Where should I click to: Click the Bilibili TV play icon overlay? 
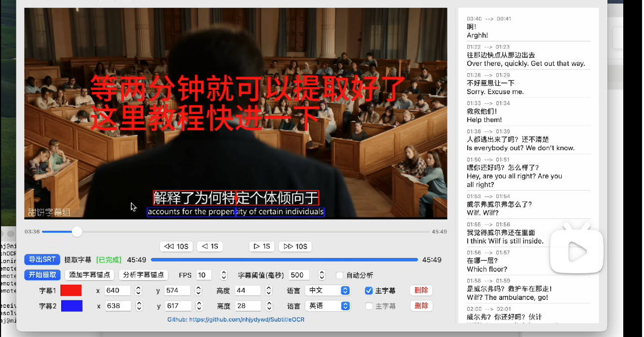(577, 248)
